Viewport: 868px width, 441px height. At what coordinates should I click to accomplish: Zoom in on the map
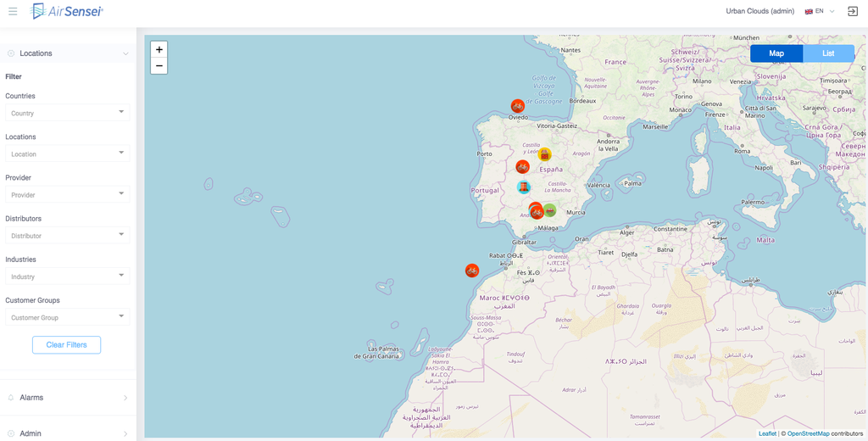(x=159, y=50)
